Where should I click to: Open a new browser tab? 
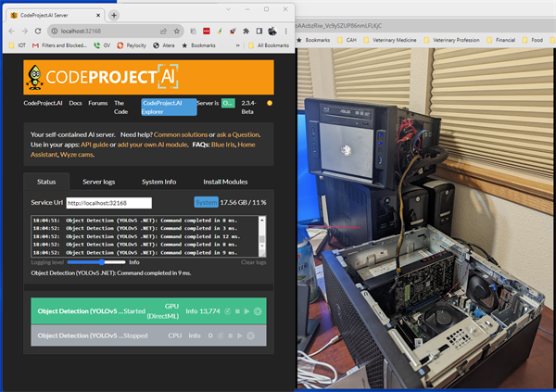point(114,15)
